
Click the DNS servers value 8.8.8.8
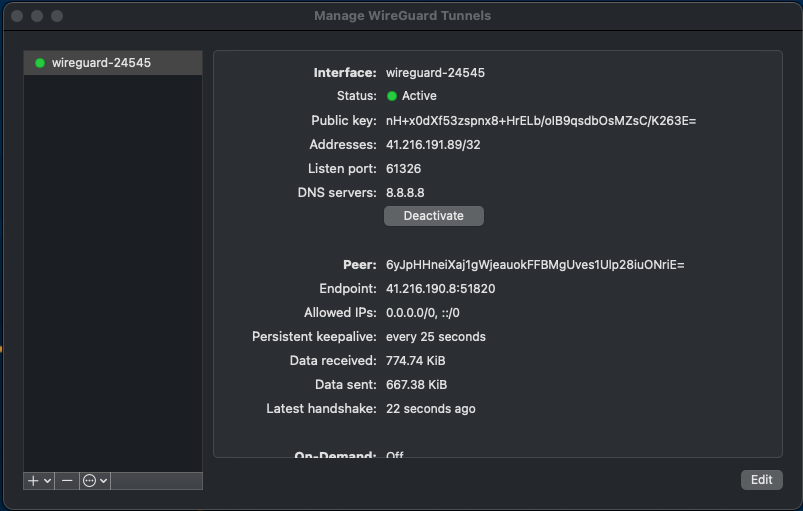[x=405, y=193]
